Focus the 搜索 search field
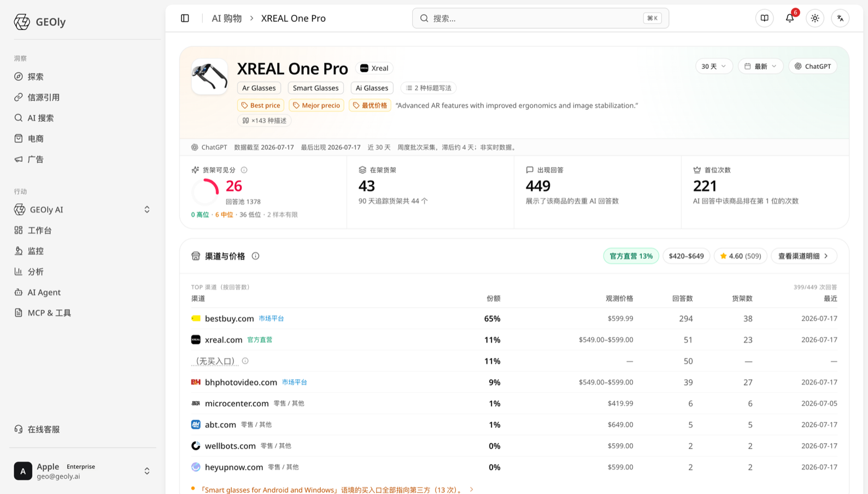Viewport: 868px width, 494px height. [x=541, y=18]
